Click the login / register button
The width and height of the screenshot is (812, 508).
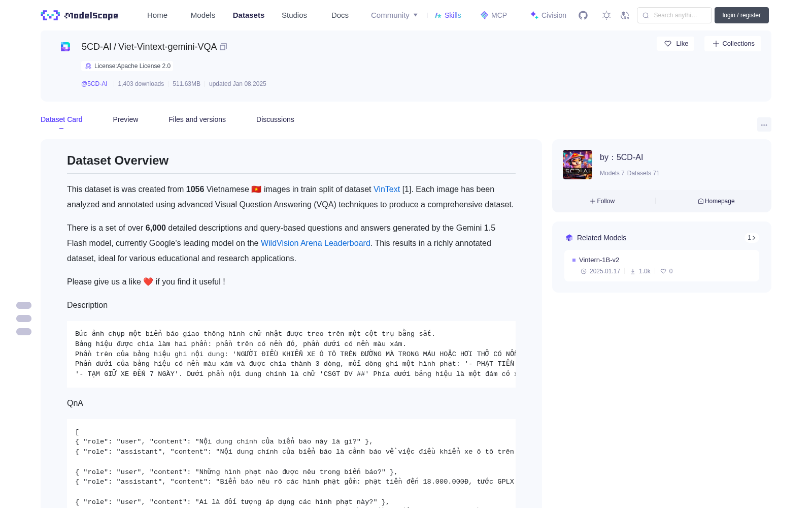(741, 15)
